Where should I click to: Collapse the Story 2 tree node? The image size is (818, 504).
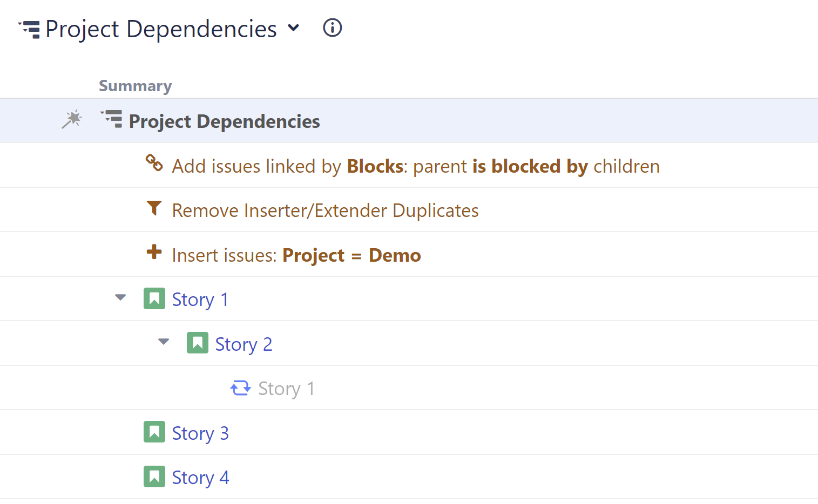point(163,342)
